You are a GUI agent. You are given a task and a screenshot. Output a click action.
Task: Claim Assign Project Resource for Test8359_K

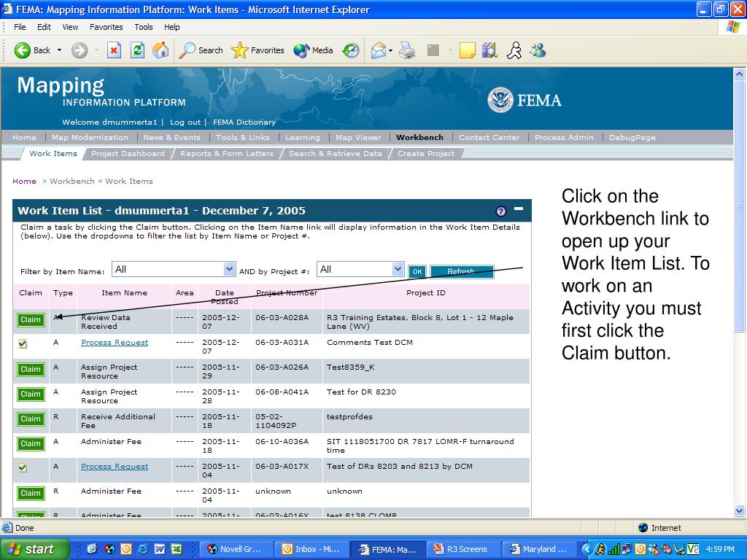pos(31,370)
